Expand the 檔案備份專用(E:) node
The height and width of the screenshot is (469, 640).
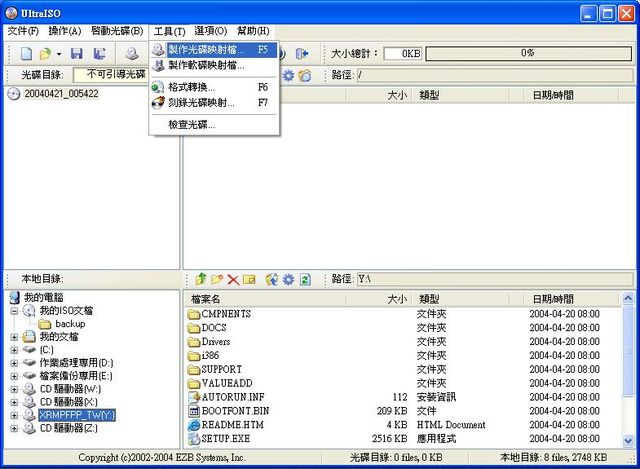click(x=14, y=376)
